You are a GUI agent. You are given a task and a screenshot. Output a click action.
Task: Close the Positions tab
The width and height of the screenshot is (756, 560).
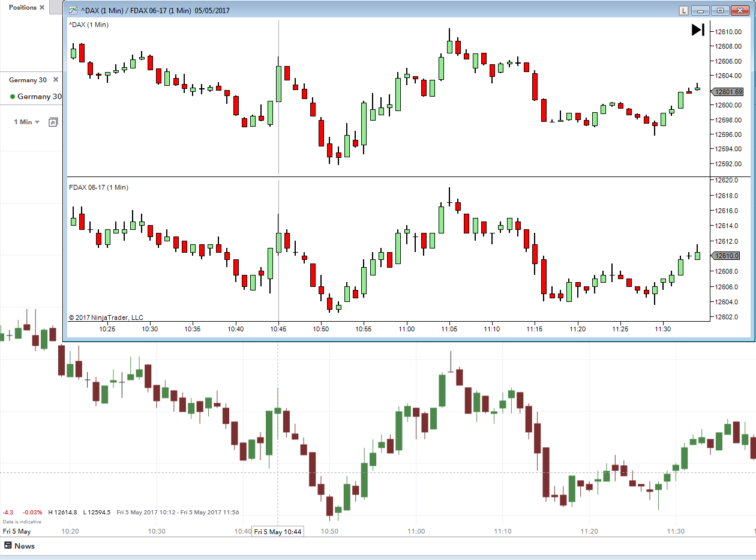tap(42, 7)
